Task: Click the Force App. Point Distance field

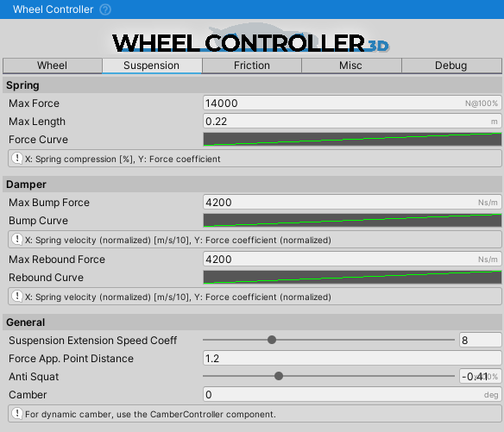Action: coord(352,358)
